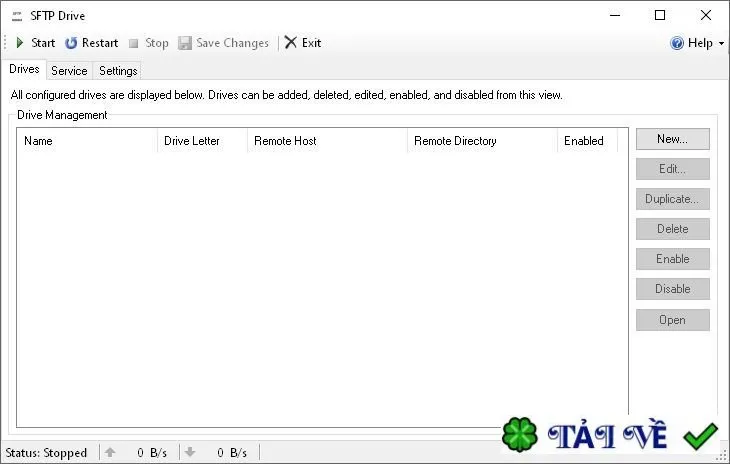
Task: Sort by the Name column header
Action: pyautogui.click(x=87, y=141)
